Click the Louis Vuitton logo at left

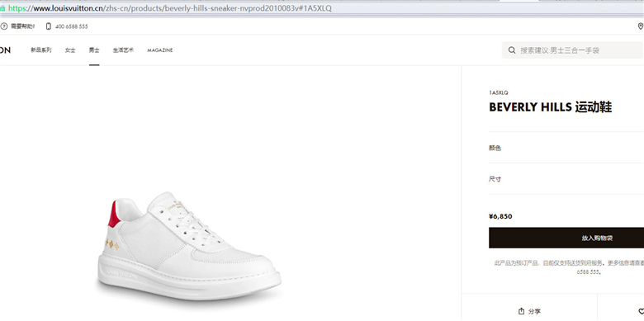click(x=5, y=50)
